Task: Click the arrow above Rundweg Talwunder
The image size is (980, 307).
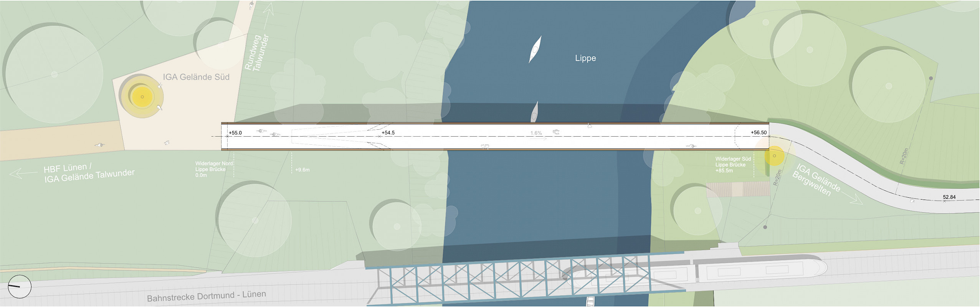Action: pyautogui.click(x=268, y=11)
